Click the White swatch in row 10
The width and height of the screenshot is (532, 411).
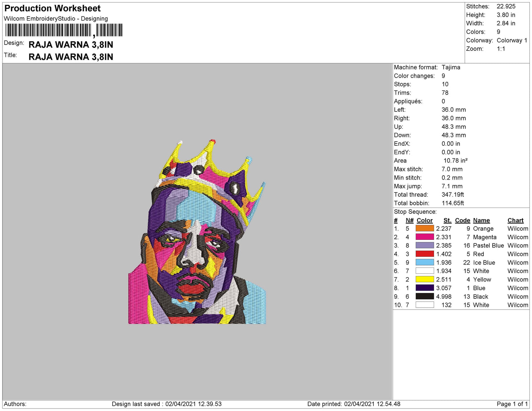point(424,305)
